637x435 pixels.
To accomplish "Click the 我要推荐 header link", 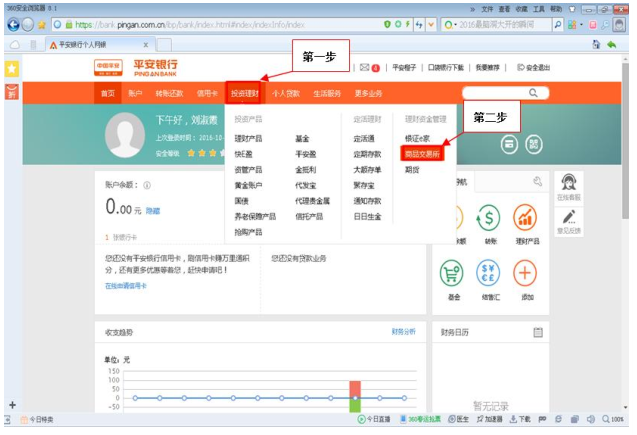I will pyautogui.click(x=488, y=67).
